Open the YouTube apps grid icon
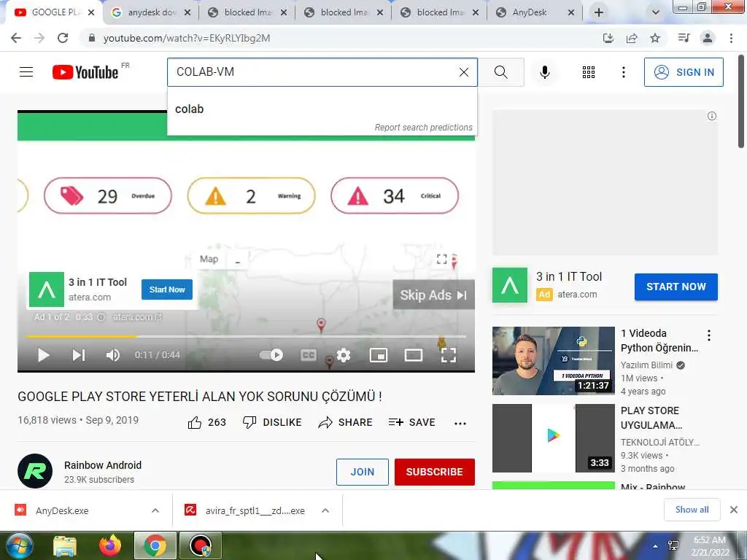The width and height of the screenshot is (747, 560). [x=589, y=72]
